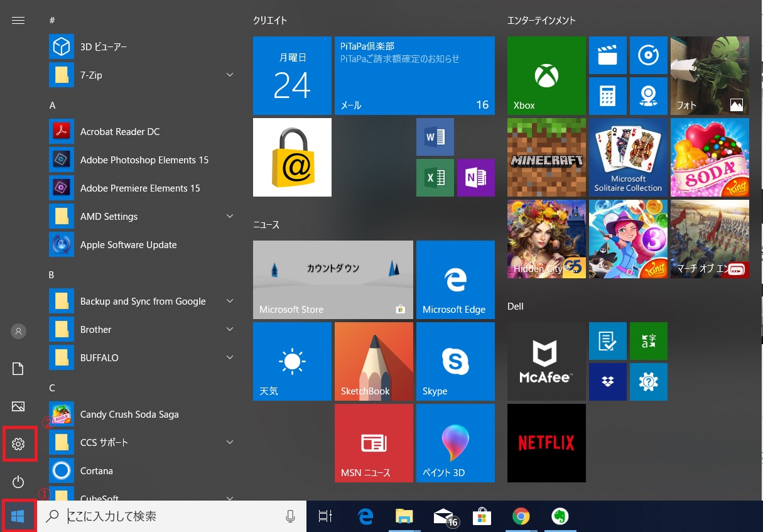This screenshot has height=532, width=763.
Task: Open the フォト photo tile
Action: (710, 75)
